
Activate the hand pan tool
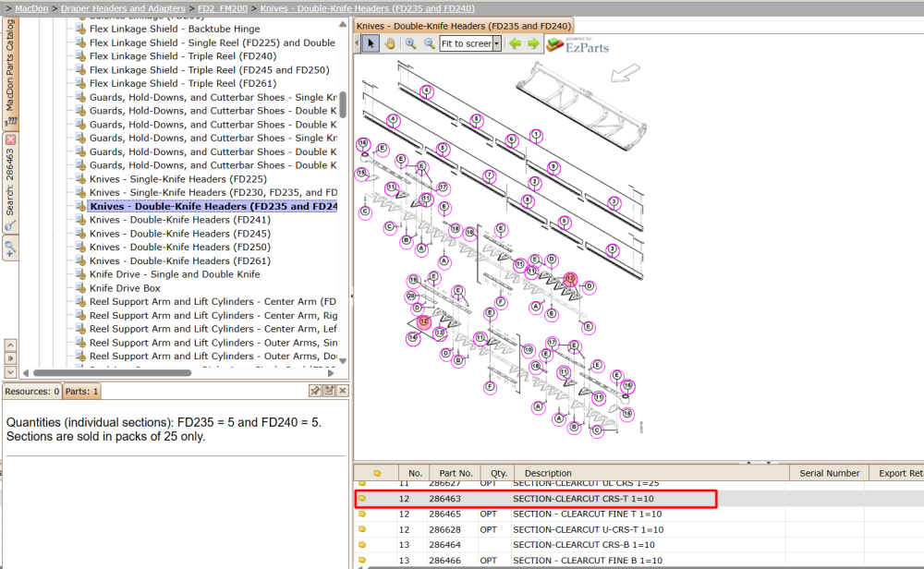pyautogui.click(x=390, y=43)
